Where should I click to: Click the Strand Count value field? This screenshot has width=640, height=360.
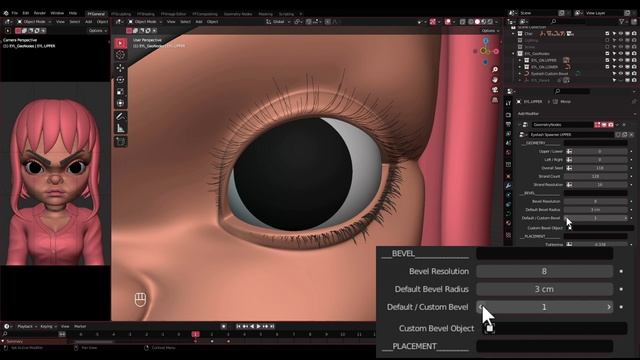coord(595,176)
